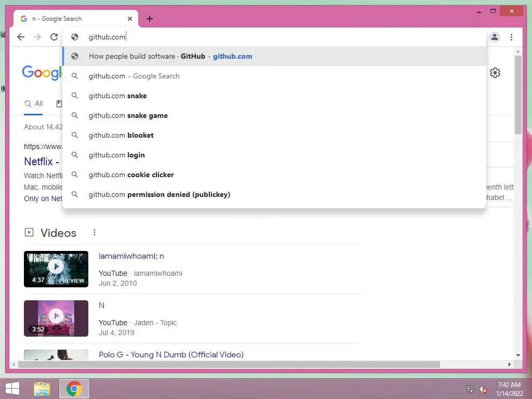532x399 pixels.
Task: Click the Google logo
Action: (42, 73)
